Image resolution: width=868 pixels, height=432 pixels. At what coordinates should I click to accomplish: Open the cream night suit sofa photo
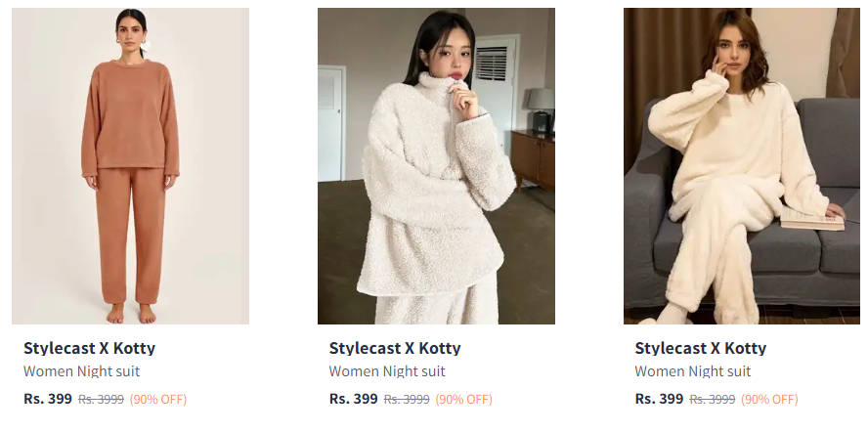[741, 166]
